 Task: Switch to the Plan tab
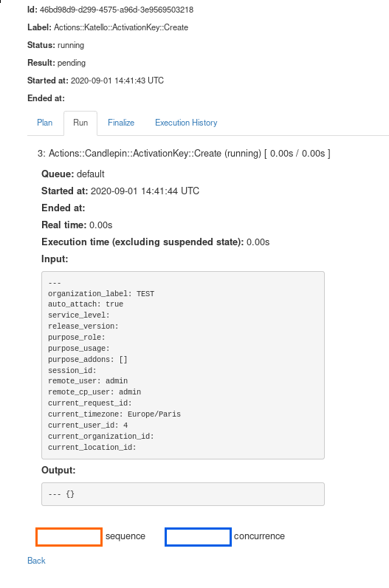pyautogui.click(x=44, y=123)
